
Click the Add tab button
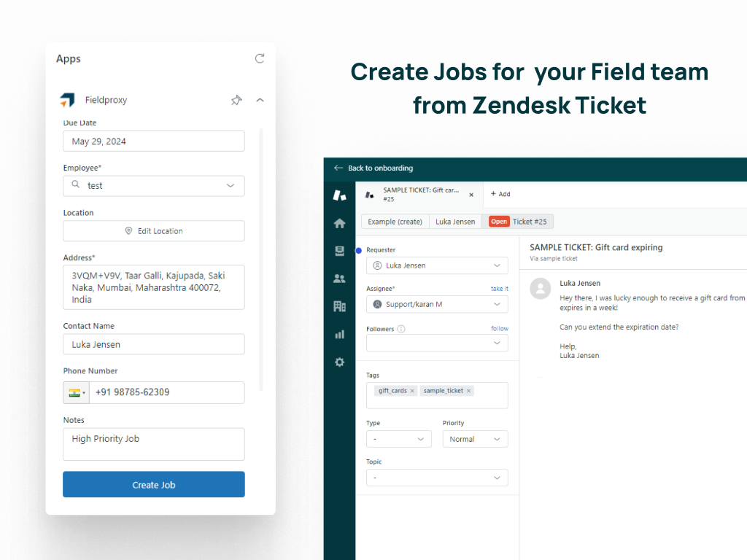point(500,194)
